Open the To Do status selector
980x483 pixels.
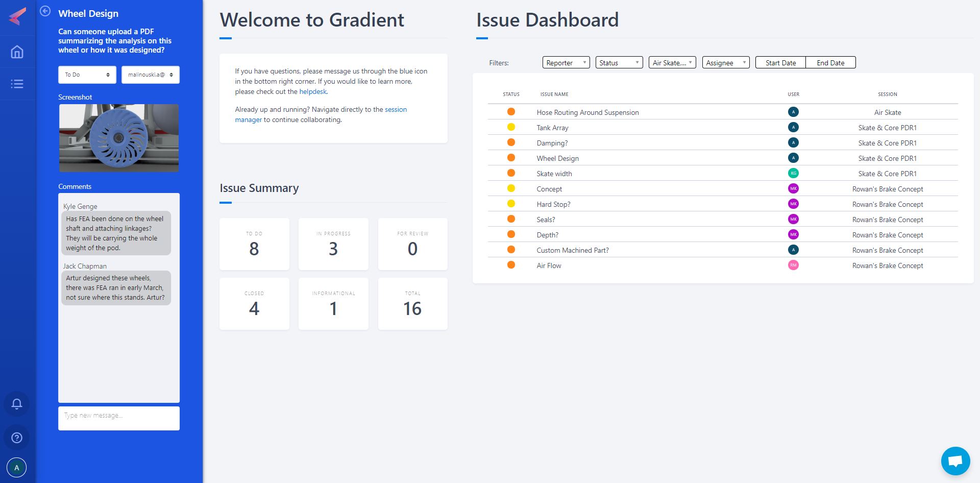click(87, 75)
